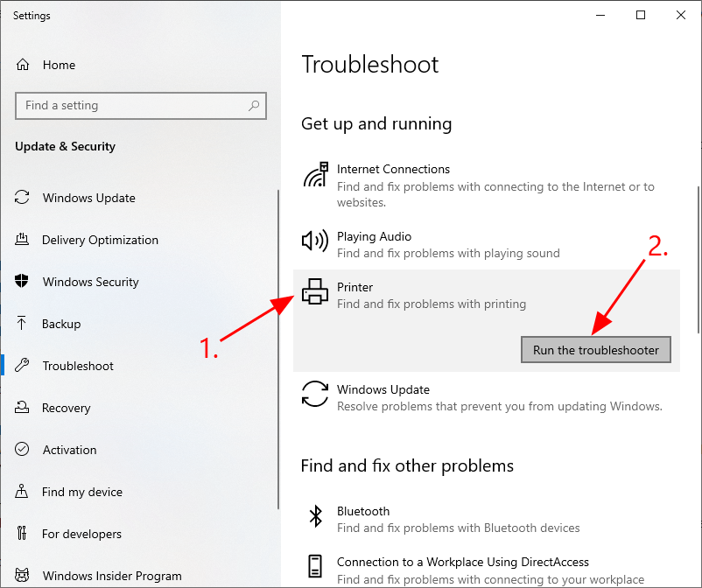Click inside the Find a setting search box
Screen dimensions: 702x588
click(x=123, y=105)
